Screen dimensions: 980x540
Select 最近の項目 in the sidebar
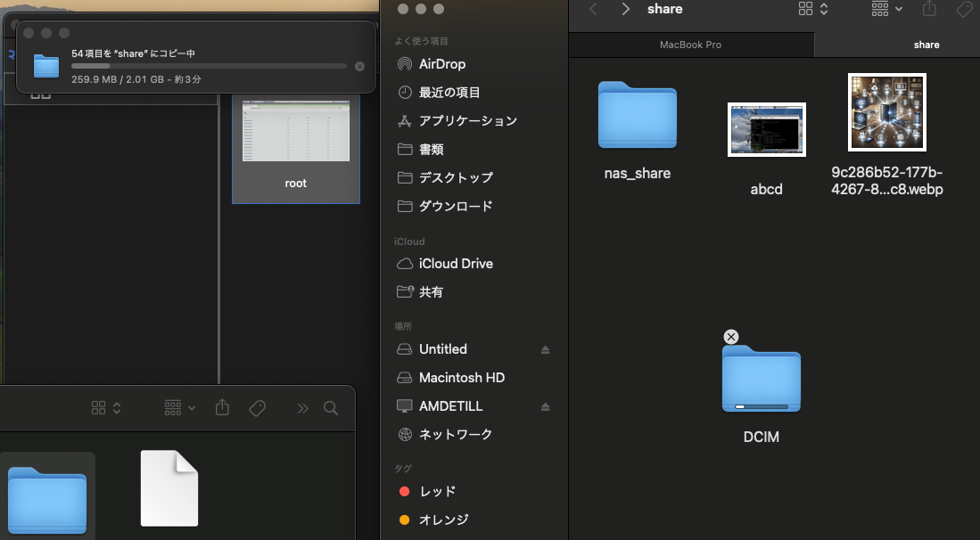click(x=449, y=93)
